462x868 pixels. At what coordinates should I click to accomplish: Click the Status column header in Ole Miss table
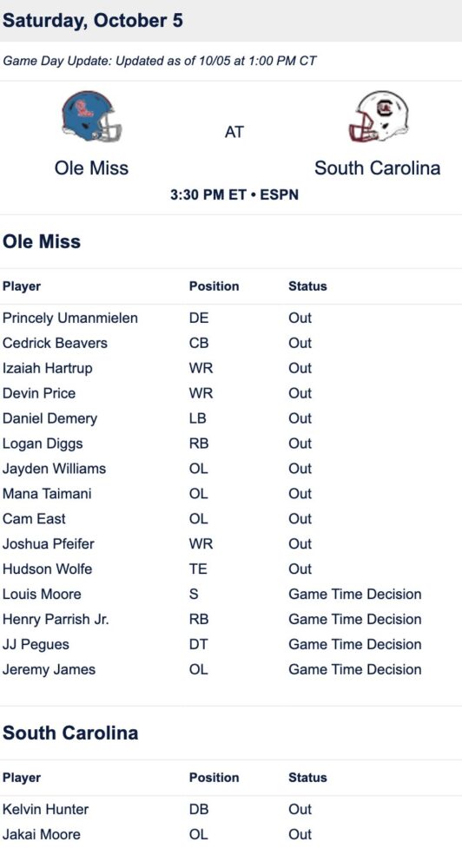click(x=307, y=286)
